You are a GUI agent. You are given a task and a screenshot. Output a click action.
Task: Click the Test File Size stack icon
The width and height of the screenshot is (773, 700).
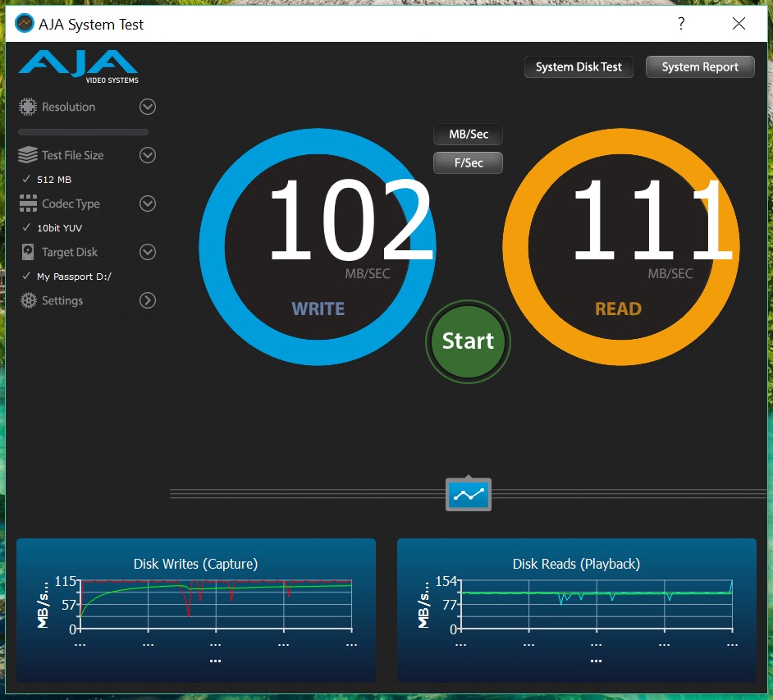pos(28,155)
